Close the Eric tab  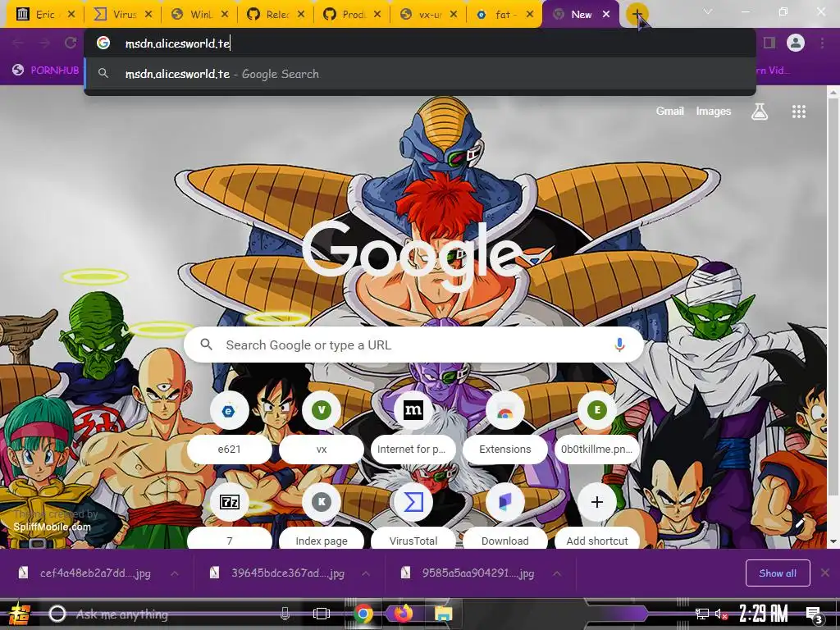[71, 15]
